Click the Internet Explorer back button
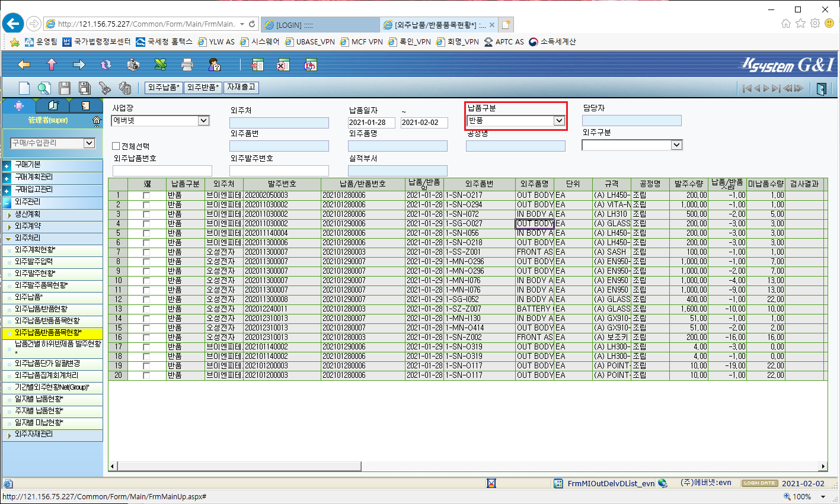840x504 pixels. [12, 24]
